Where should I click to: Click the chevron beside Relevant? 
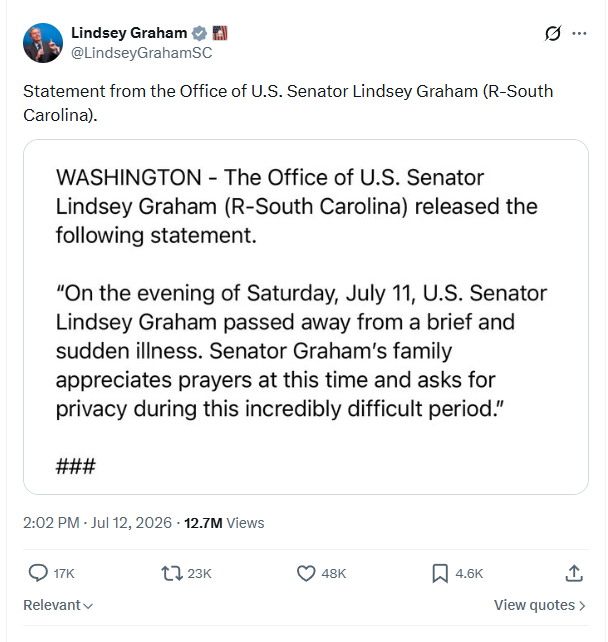[x=88, y=606]
